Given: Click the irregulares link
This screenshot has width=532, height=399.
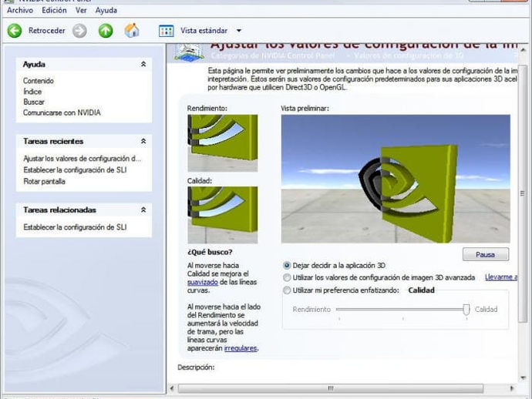Looking at the screenshot, I should coord(241,348).
